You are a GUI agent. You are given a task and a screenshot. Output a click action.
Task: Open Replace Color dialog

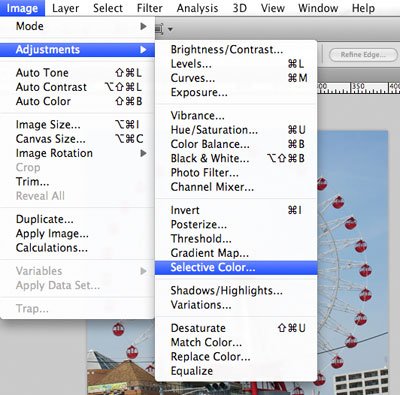(236, 357)
